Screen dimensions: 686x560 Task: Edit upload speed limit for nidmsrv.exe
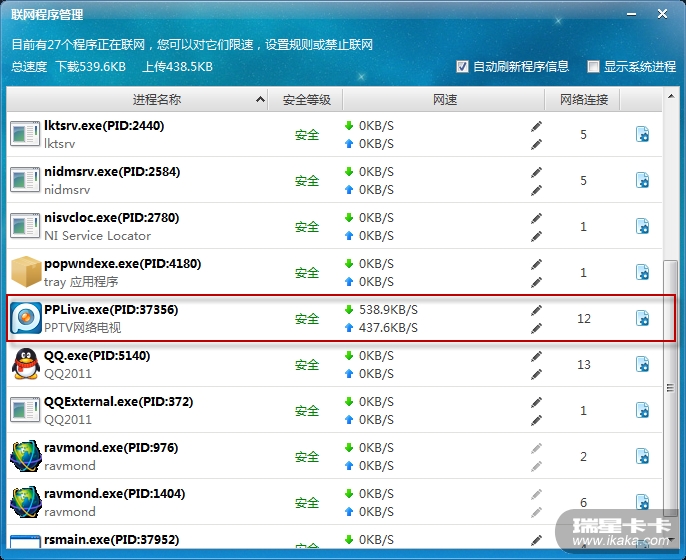(x=536, y=190)
